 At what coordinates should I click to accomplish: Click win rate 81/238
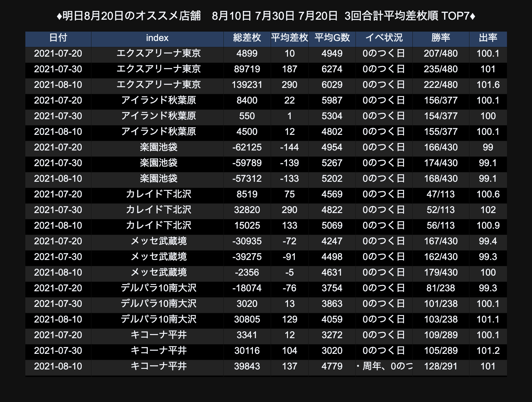pos(441,288)
